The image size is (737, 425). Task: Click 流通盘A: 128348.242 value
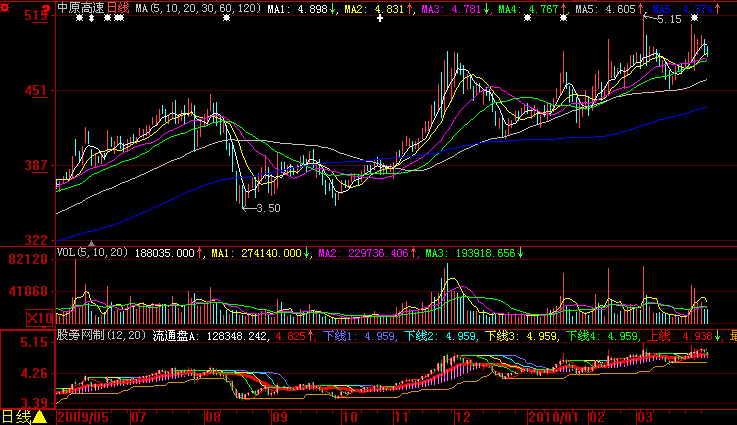(211, 336)
